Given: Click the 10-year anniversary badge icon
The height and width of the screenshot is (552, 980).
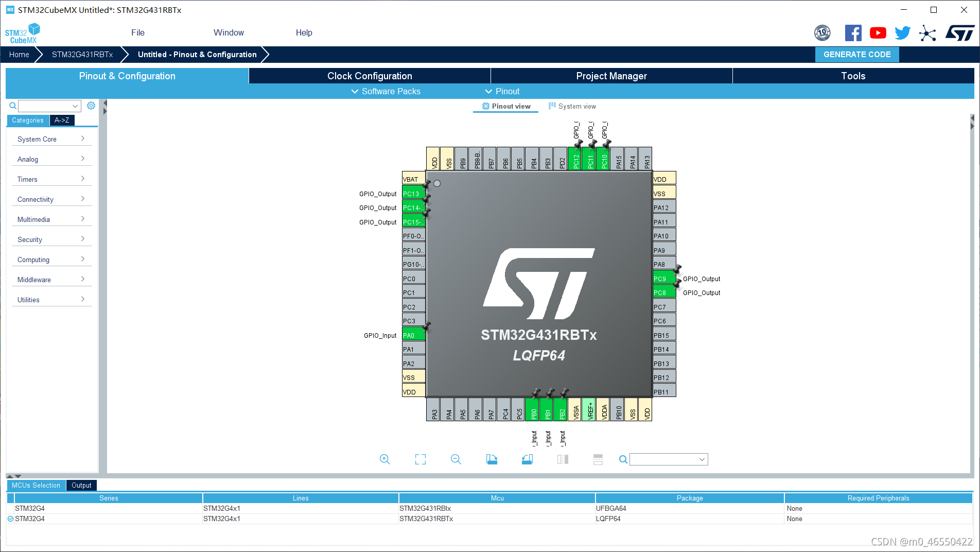Looking at the screenshot, I should pyautogui.click(x=822, y=33).
